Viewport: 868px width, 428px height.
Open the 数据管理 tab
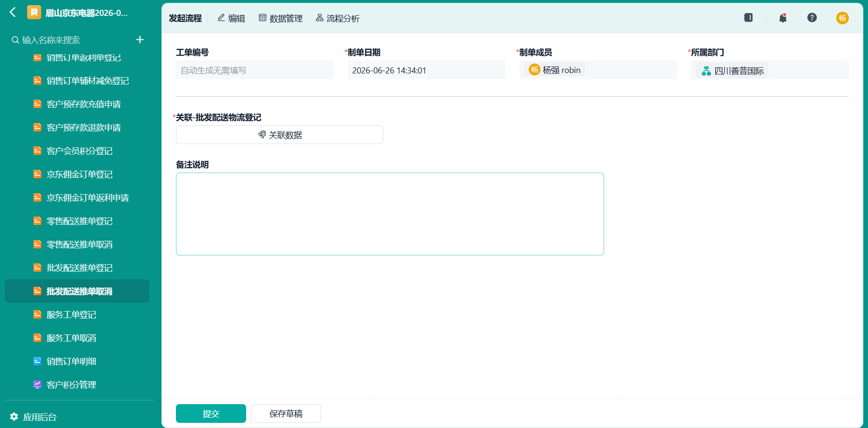pyautogui.click(x=281, y=18)
